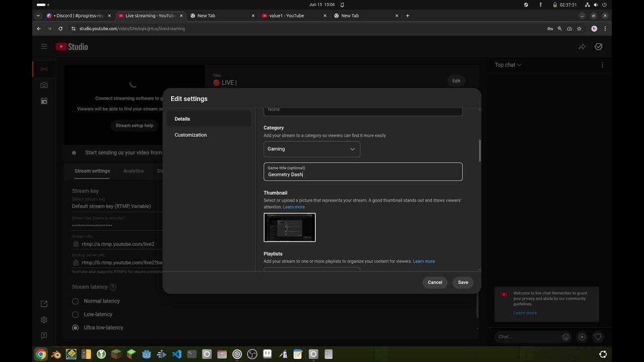Select the Normal latency radio button
Viewport: 644px width, 362px height.
(75, 301)
